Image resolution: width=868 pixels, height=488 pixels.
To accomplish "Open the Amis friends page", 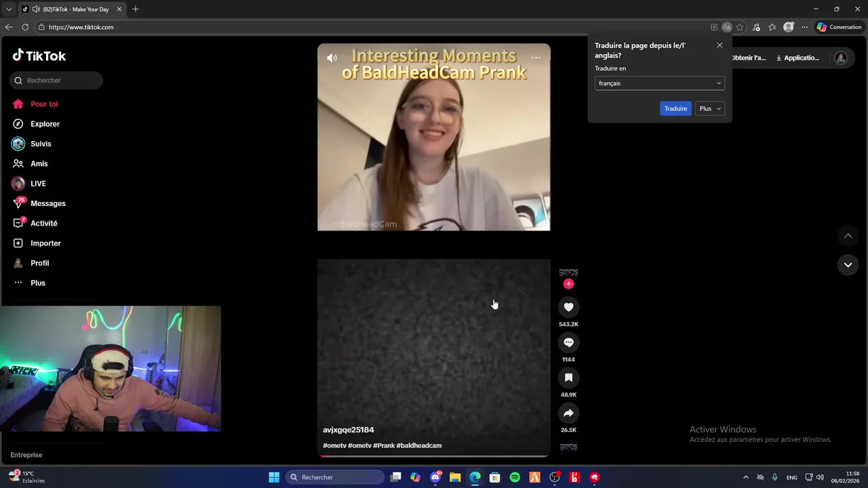I will (x=30, y=163).
